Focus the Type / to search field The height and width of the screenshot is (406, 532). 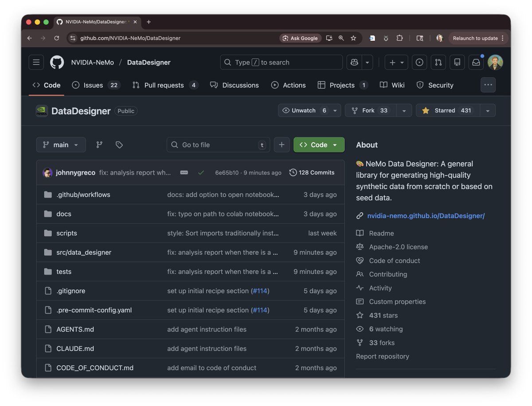(281, 62)
